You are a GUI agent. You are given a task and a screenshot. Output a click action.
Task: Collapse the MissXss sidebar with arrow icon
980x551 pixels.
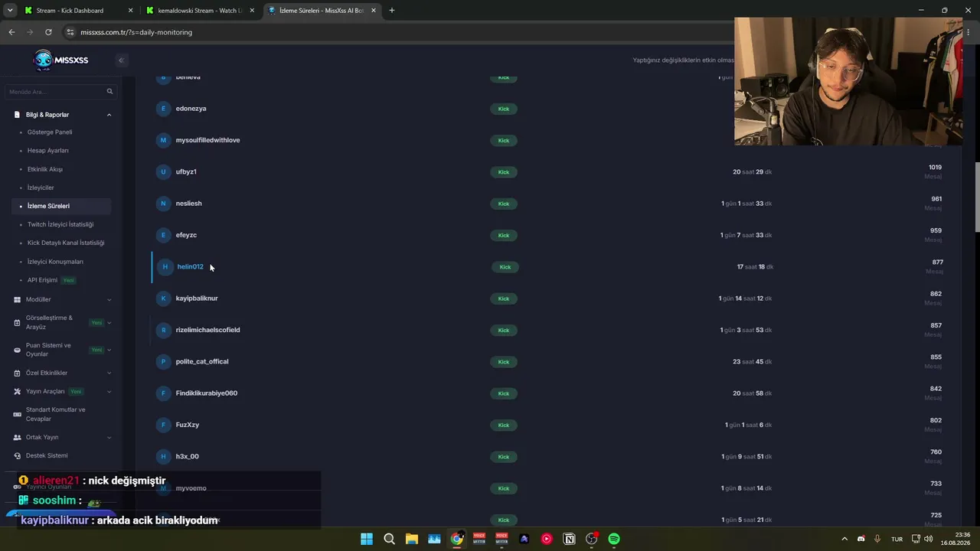[121, 60]
